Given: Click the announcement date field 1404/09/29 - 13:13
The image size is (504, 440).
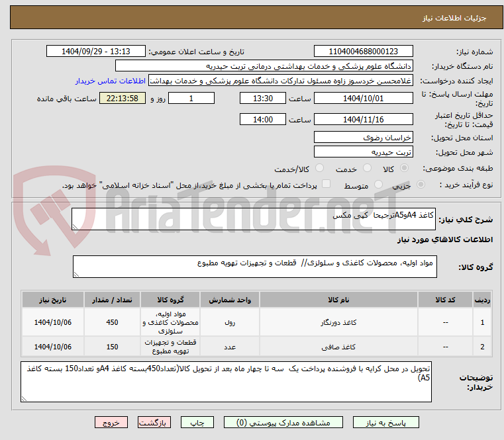Looking at the screenshot, I should [x=96, y=51].
